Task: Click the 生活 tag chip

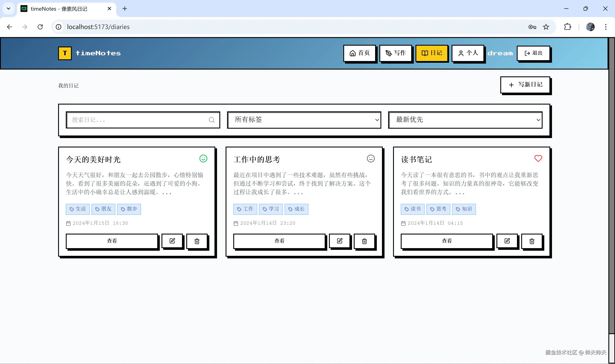Action: click(78, 209)
